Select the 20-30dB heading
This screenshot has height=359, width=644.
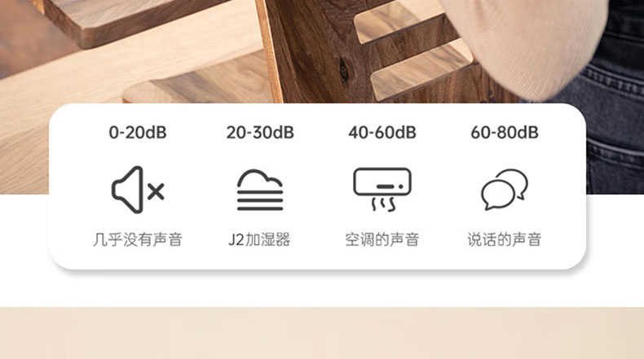click(x=260, y=133)
